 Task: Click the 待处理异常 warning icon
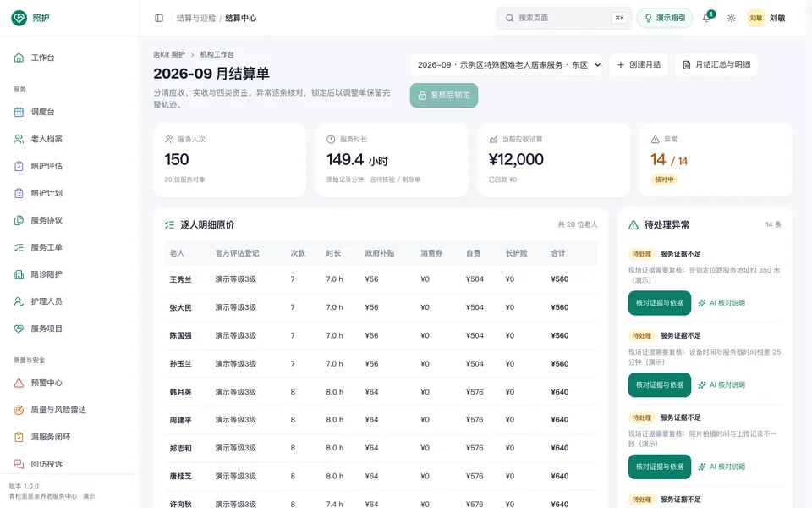pos(634,225)
